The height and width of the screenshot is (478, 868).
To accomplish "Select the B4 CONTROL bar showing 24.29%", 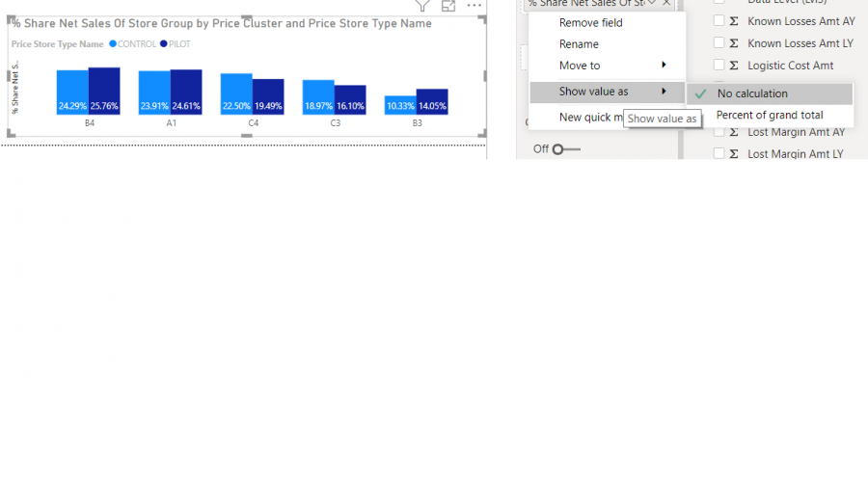I will click(x=72, y=93).
